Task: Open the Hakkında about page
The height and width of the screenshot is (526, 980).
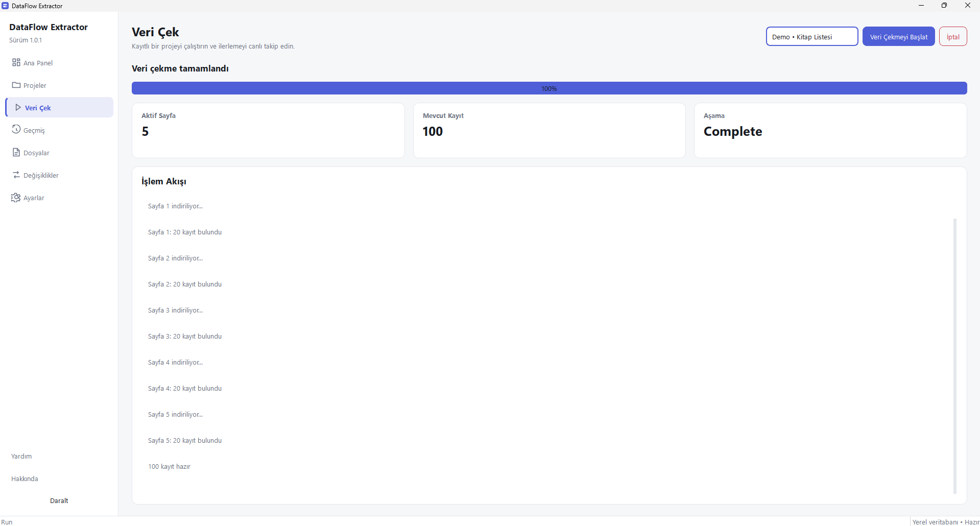Action: click(x=25, y=479)
